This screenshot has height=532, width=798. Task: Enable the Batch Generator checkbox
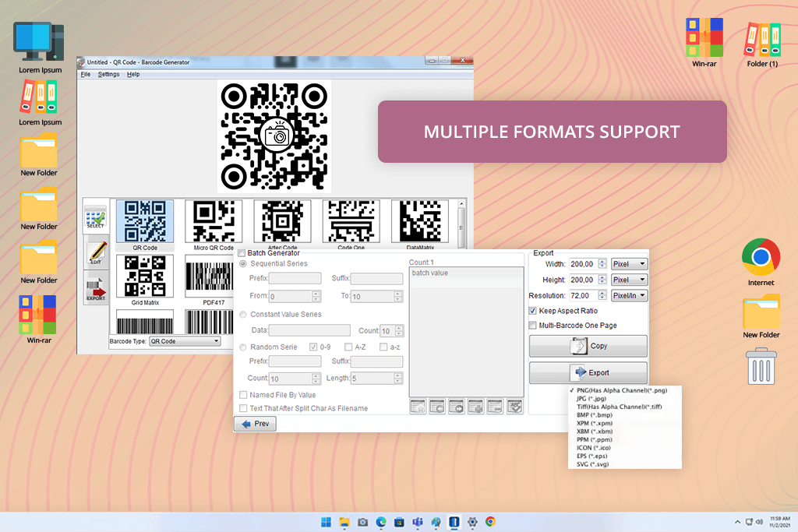242,253
